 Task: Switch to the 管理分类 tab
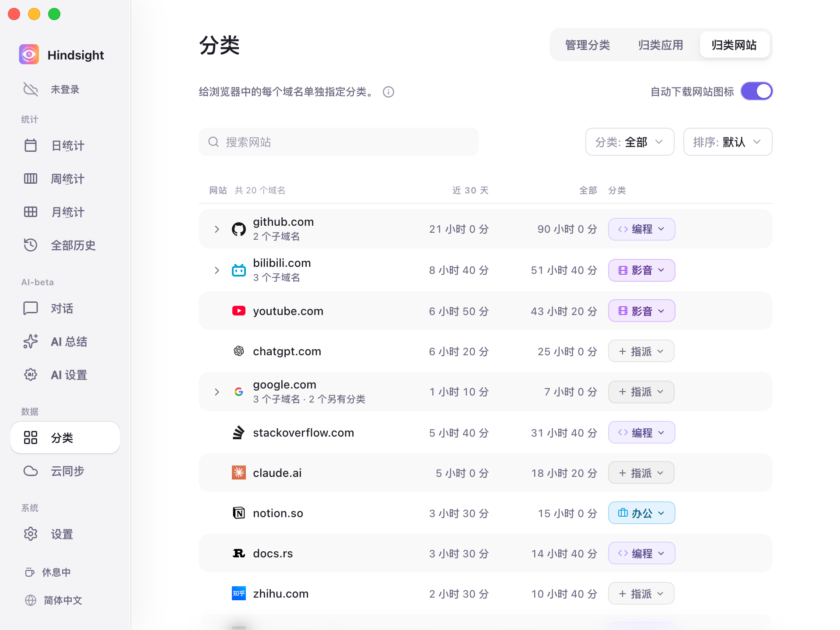pos(588,45)
